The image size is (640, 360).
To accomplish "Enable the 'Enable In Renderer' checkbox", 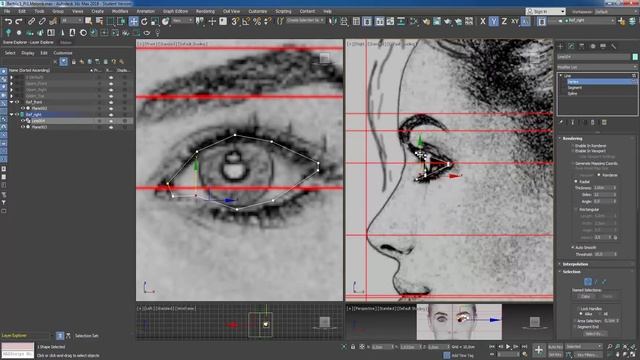I will tap(573, 146).
